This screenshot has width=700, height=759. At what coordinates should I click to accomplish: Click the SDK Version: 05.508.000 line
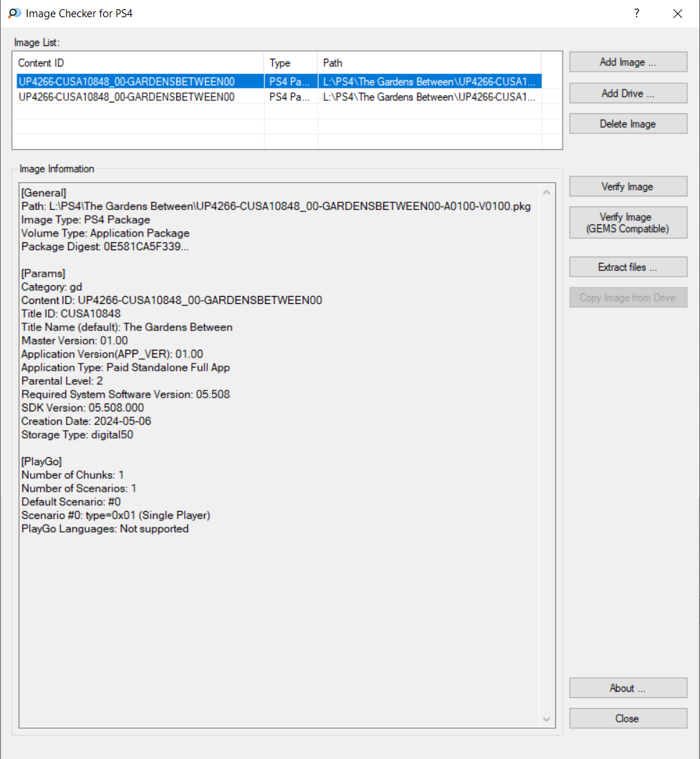[x=82, y=408]
